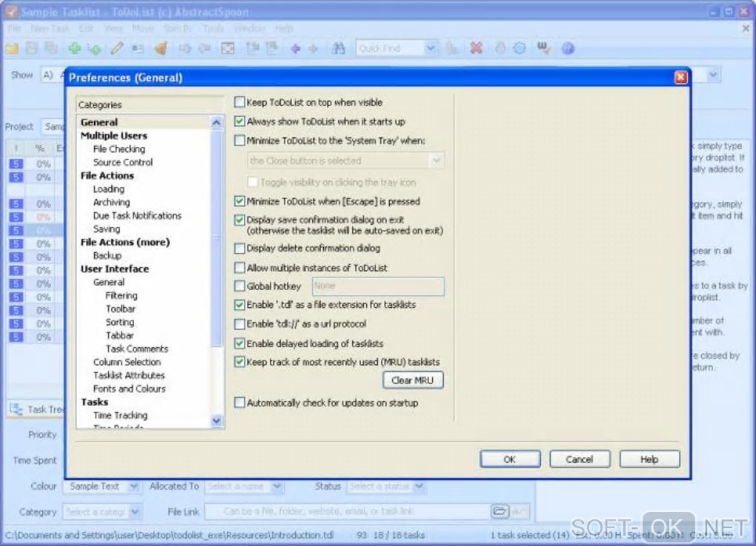
Task: Expand the Allocated To name dropdown
Action: [x=276, y=486]
